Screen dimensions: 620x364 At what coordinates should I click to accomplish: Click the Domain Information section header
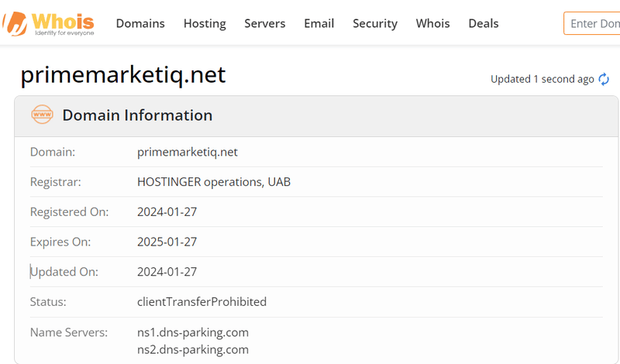pos(137,115)
